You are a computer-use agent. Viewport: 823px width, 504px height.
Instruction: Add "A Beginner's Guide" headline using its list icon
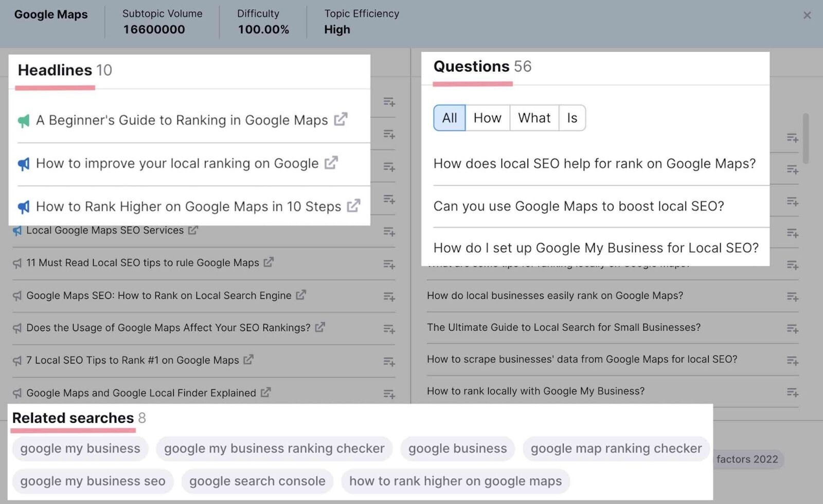(x=389, y=102)
